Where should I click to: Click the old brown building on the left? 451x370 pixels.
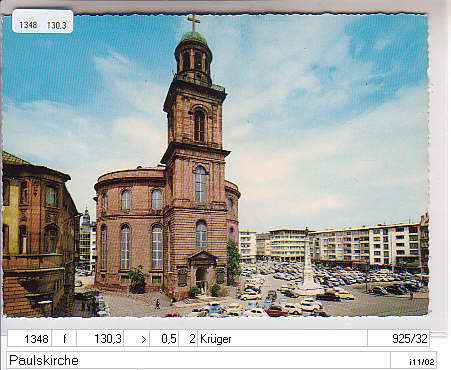click(x=38, y=233)
